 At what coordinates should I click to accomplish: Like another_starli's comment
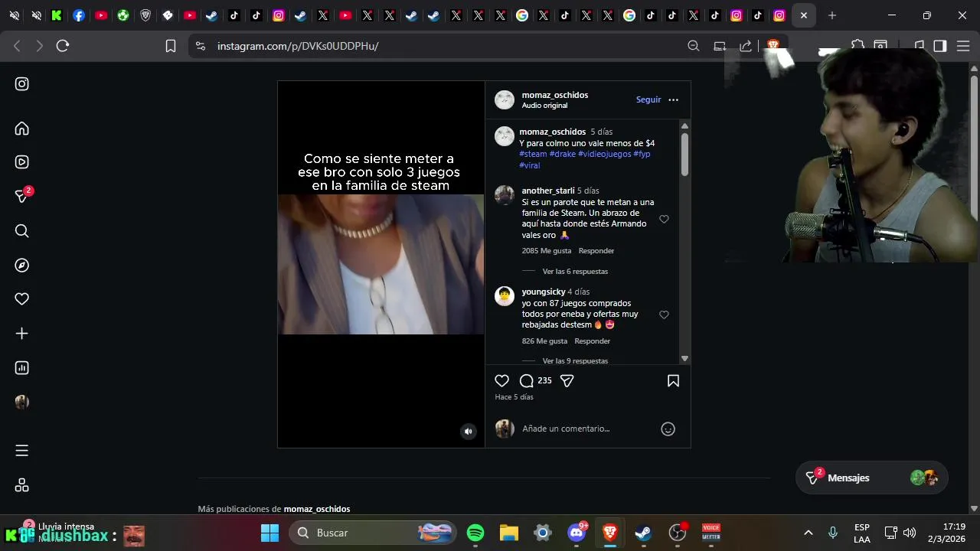pos(664,219)
